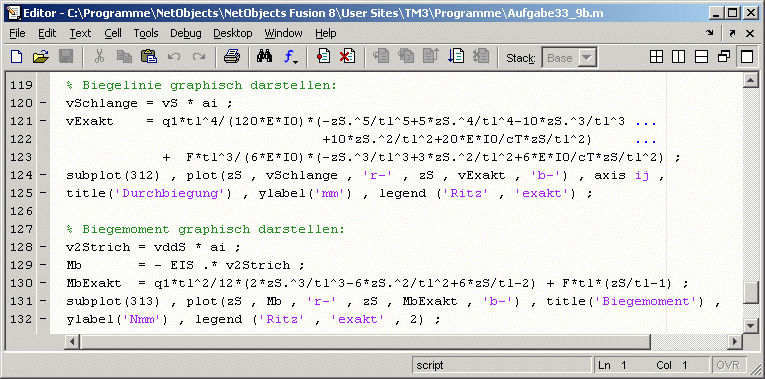Toggle breakpoint dash on line 130

[43, 283]
